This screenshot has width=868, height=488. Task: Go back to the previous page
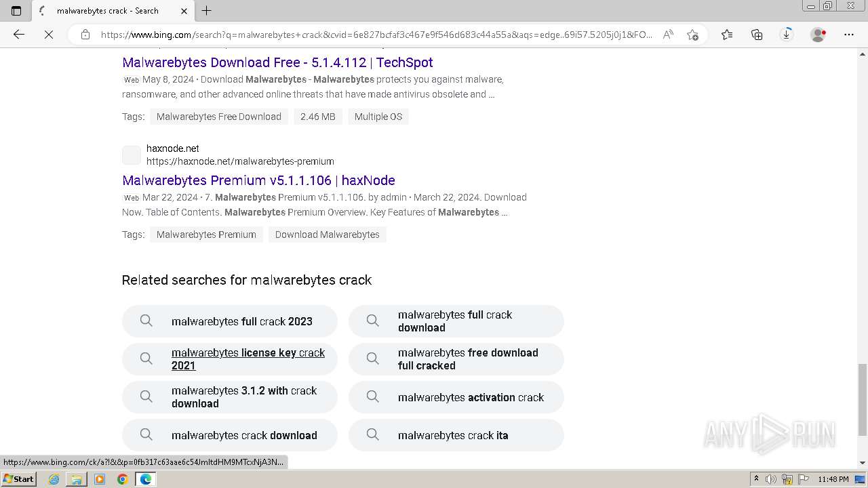(x=19, y=35)
